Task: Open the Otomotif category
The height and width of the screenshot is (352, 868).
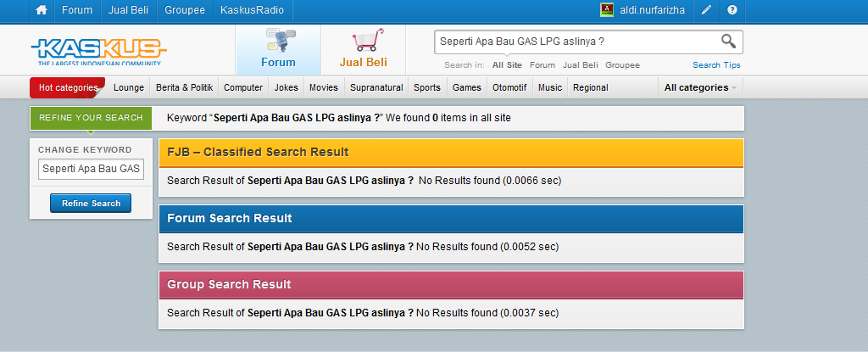Action: pos(509,87)
